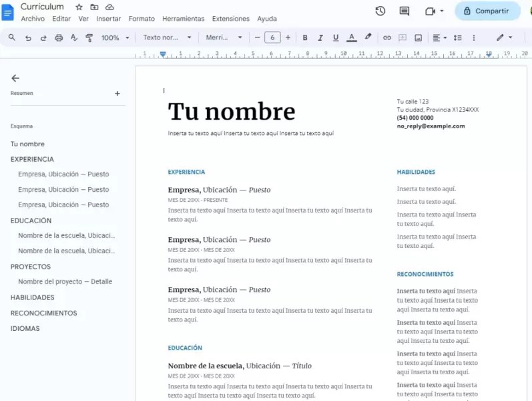Click the search magnifier in toolbar
The image size is (532, 401).
pyautogui.click(x=12, y=37)
